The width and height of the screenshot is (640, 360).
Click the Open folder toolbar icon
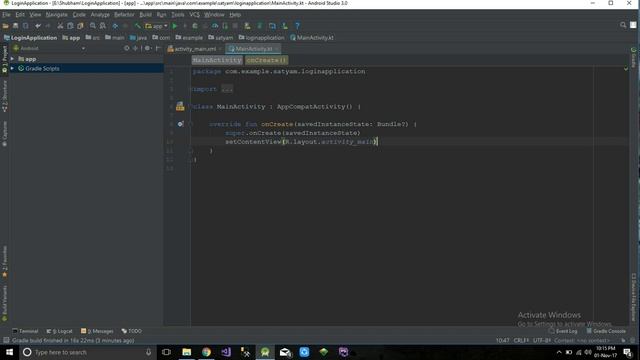5,26
